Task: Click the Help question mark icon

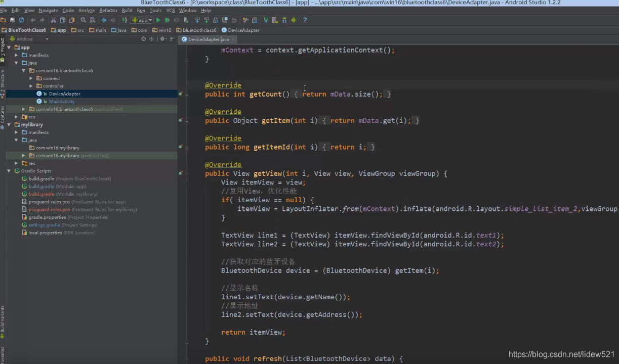Action: click(x=305, y=20)
